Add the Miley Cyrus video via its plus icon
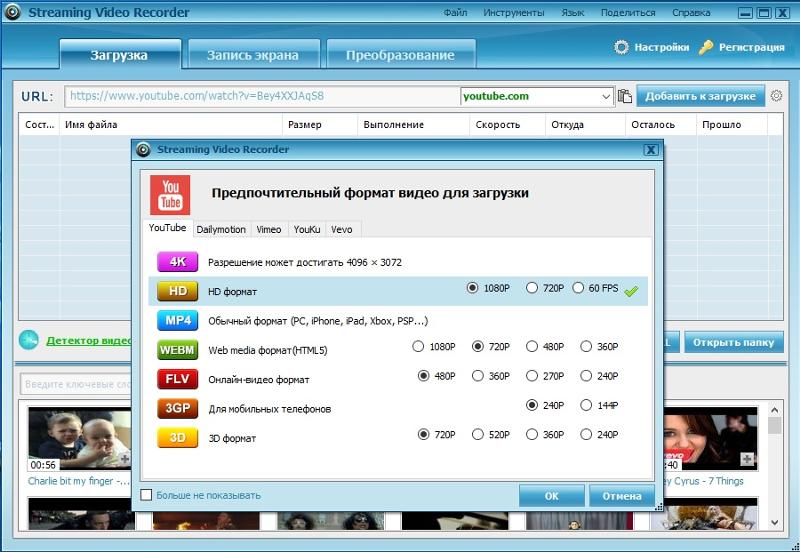The image size is (800, 552). [x=747, y=459]
